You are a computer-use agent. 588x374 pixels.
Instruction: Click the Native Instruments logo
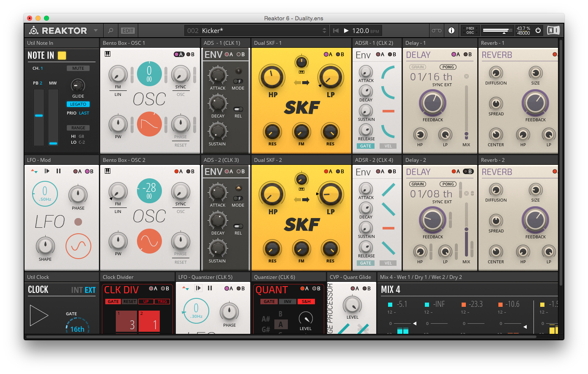point(554,30)
